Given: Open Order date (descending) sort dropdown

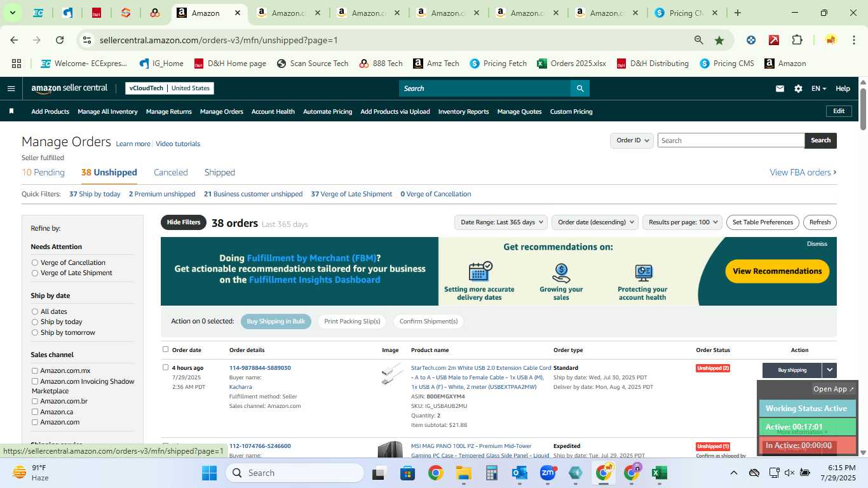Looking at the screenshot, I should pyautogui.click(x=595, y=222).
